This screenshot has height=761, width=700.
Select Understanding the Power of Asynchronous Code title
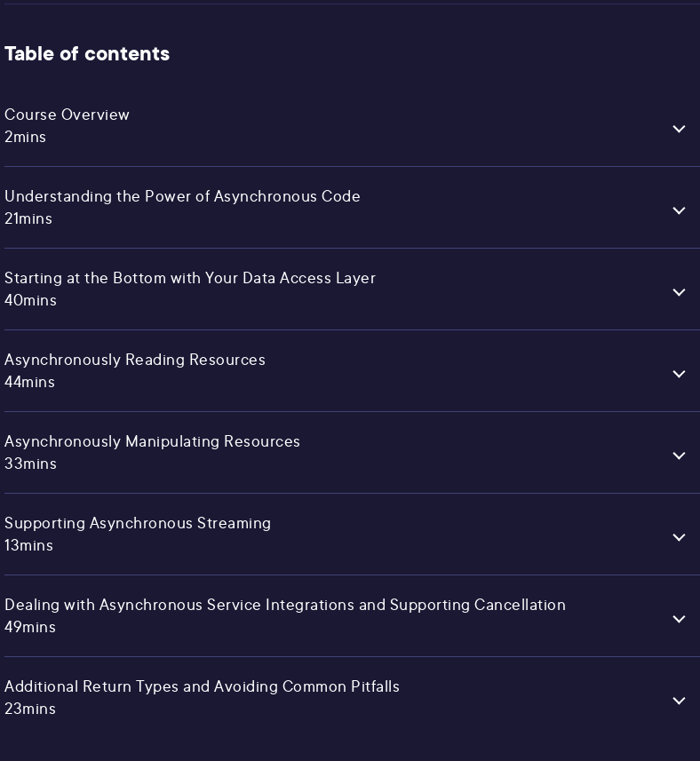[x=182, y=196]
